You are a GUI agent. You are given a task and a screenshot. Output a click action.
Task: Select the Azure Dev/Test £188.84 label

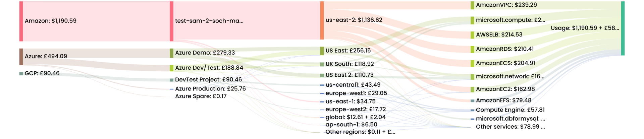tap(209, 68)
